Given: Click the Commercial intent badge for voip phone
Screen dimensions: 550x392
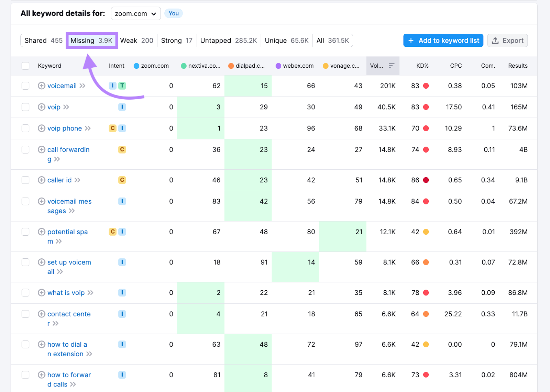Looking at the screenshot, I should [x=113, y=128].
